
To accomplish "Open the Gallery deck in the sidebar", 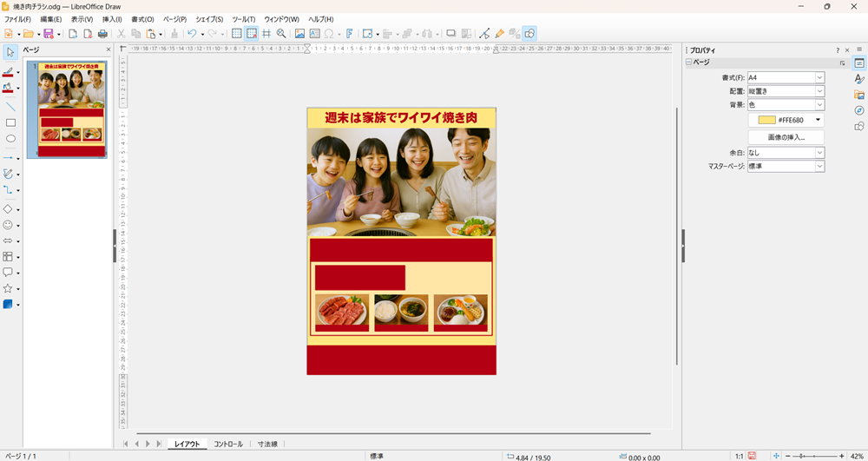I will (x=859, y=95).
